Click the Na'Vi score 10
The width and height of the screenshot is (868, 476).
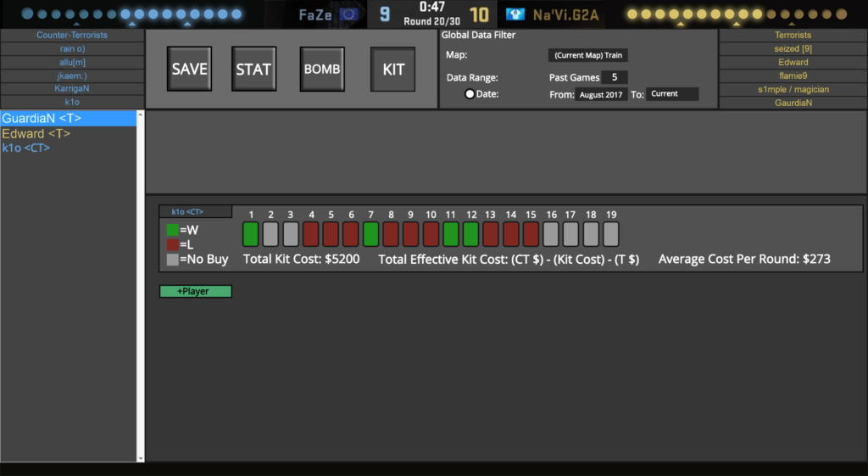click(480, 14)
